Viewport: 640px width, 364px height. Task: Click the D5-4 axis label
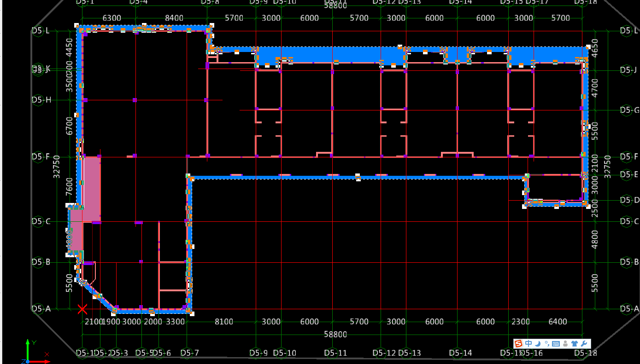click(x=139, y=2)
